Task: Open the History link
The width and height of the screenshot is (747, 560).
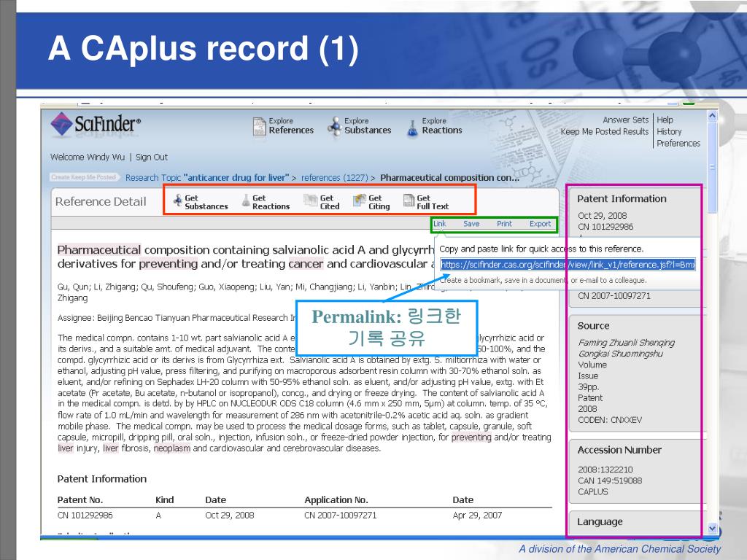Action: pos(669,131)
